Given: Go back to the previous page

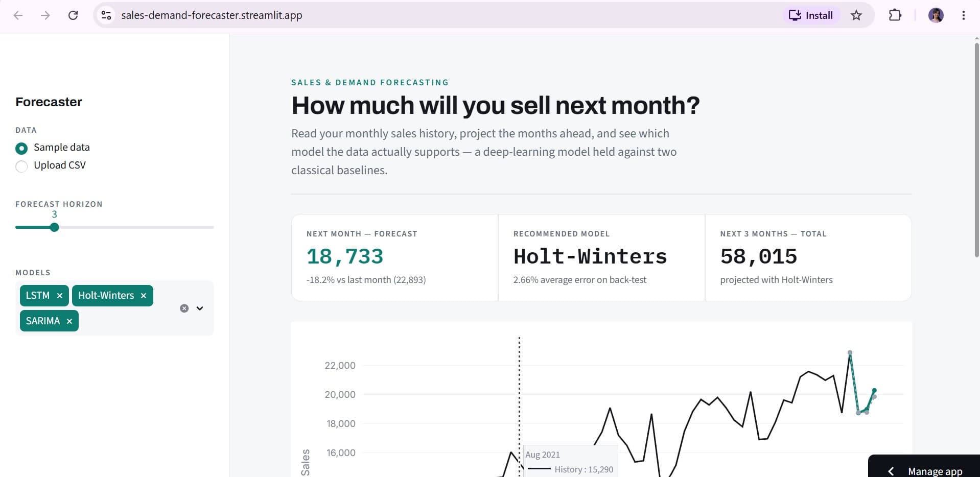Looking at the screenshot, I should pos(18,15).
